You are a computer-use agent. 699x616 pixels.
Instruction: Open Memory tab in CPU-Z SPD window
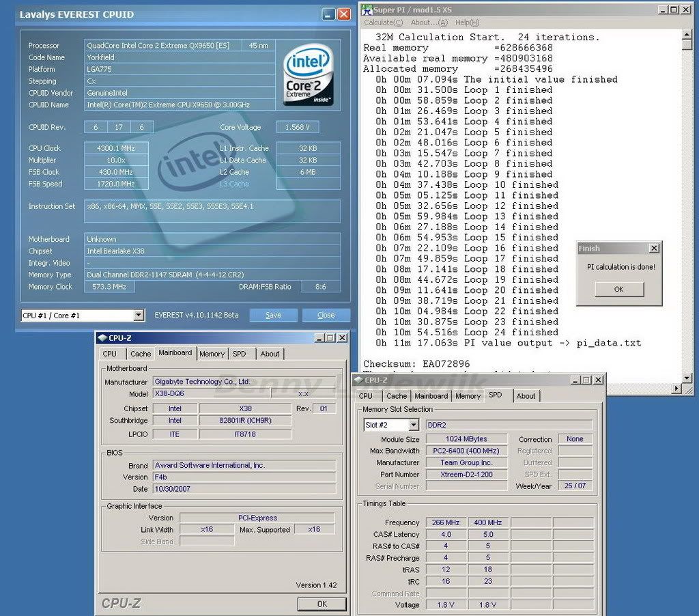[468, 395]
